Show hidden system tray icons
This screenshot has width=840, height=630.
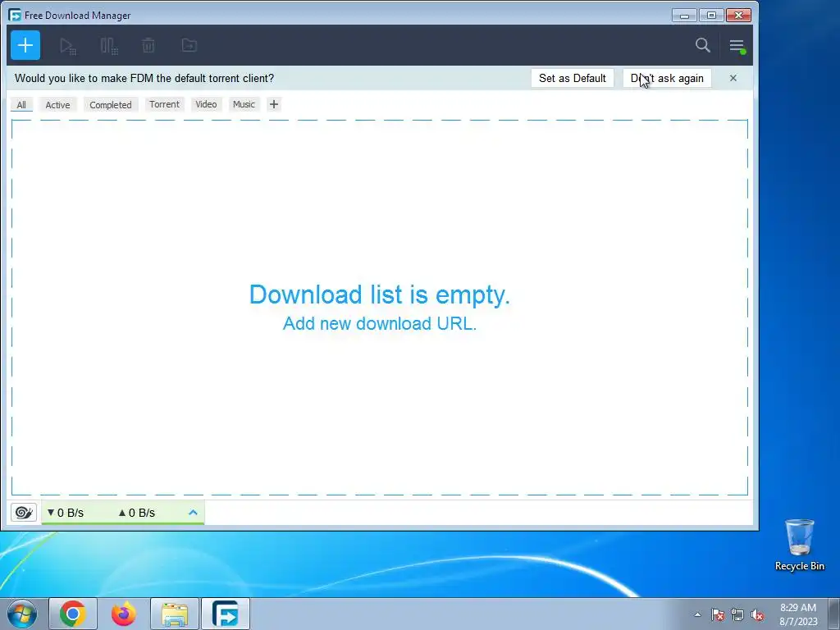coord(697,614)
